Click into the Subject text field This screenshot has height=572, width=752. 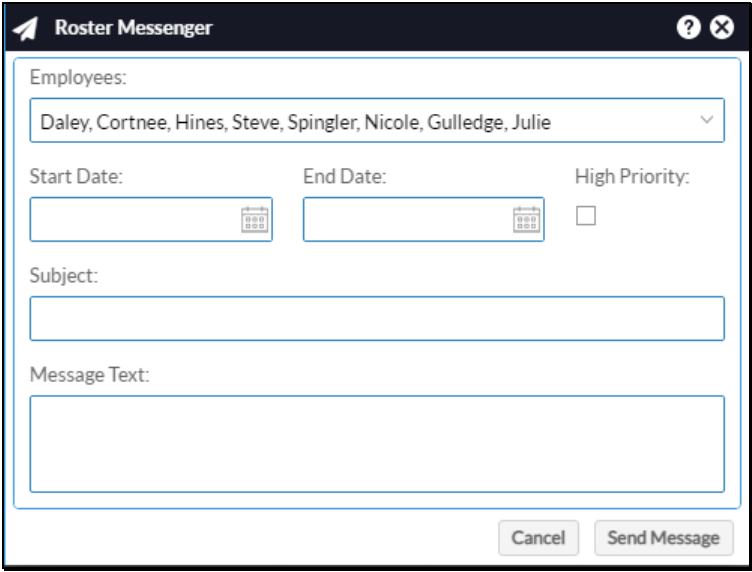coord(377,318)
